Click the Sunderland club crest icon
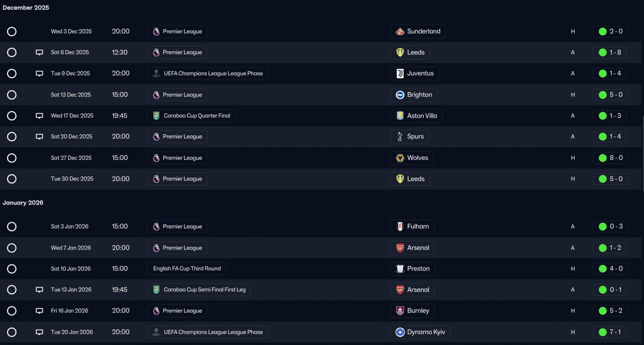 point(400,32)
